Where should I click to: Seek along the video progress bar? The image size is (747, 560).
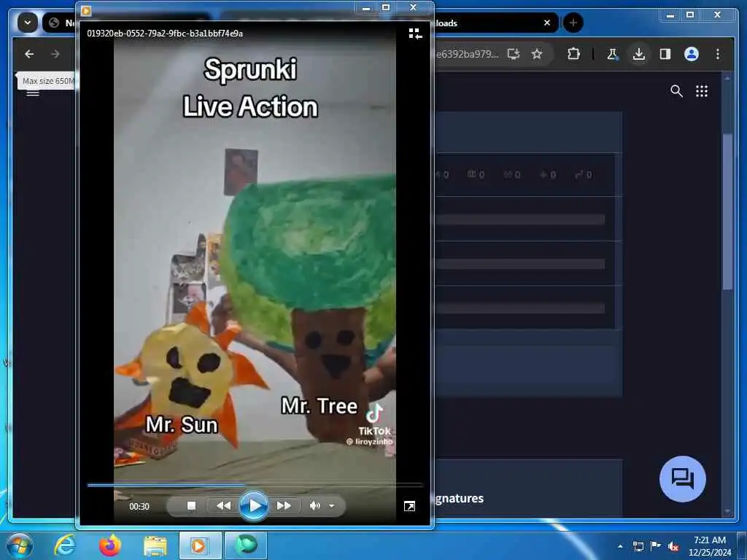pos(255,485)
